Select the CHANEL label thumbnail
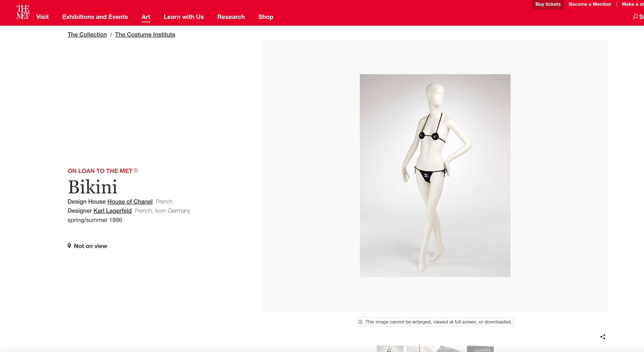The image size is (644, 352). pyautogui.click(x=480, y=349)
